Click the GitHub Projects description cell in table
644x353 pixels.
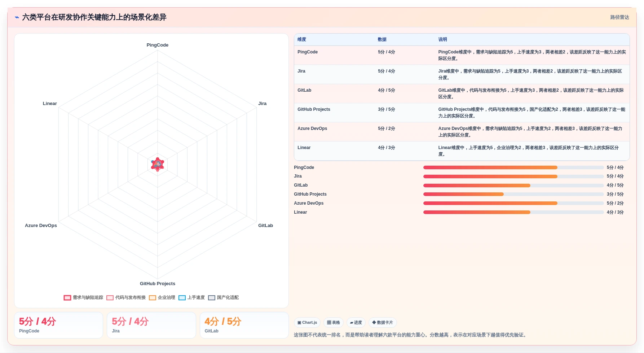pyautogui.click(x=532, y=113)
